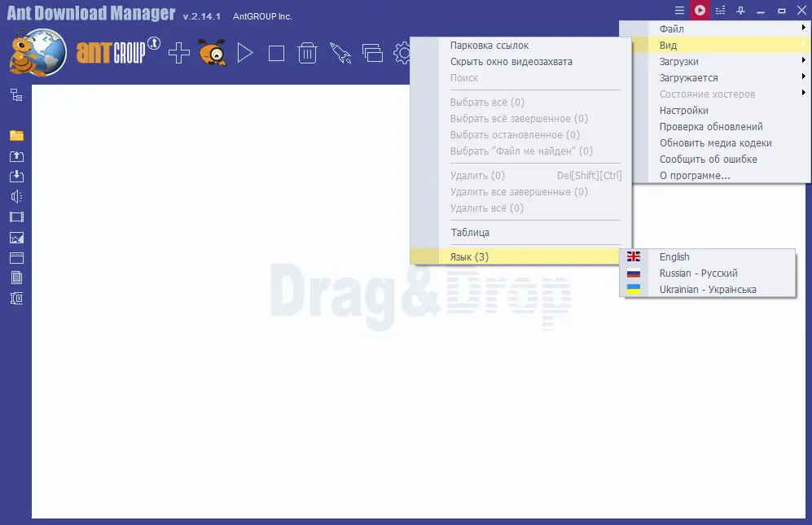
Task: Pick the images category icon
Action: pyautogui.click(x=16, y=237)
